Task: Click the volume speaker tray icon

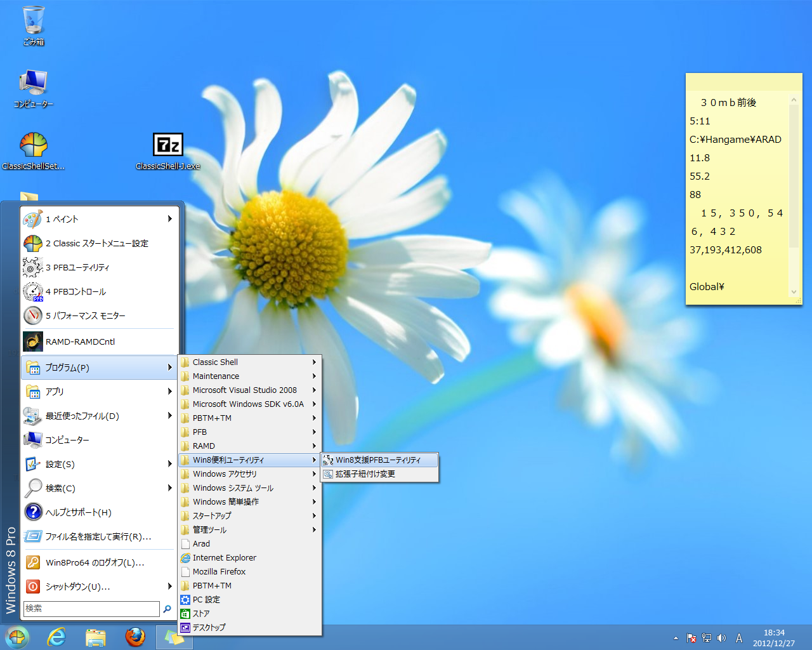Action: pos(721,638)
